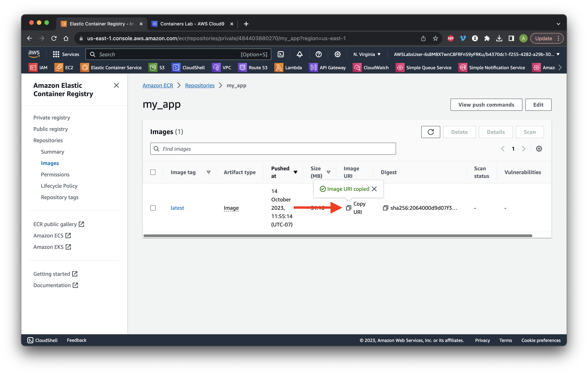The width and height of the screenshot is (588, 374).
Task: Sort by the Pushed at column
Action: click(x=296, y=172)
